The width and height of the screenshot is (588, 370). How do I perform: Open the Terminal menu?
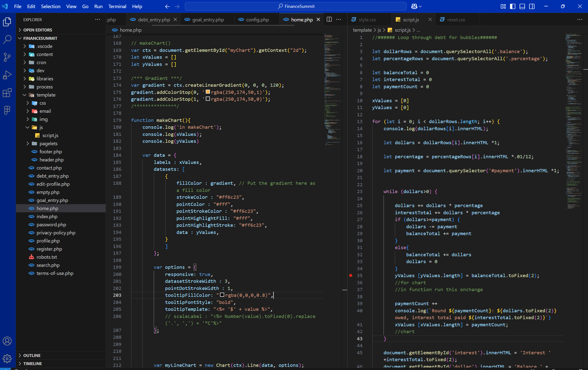tap(117, 6)
